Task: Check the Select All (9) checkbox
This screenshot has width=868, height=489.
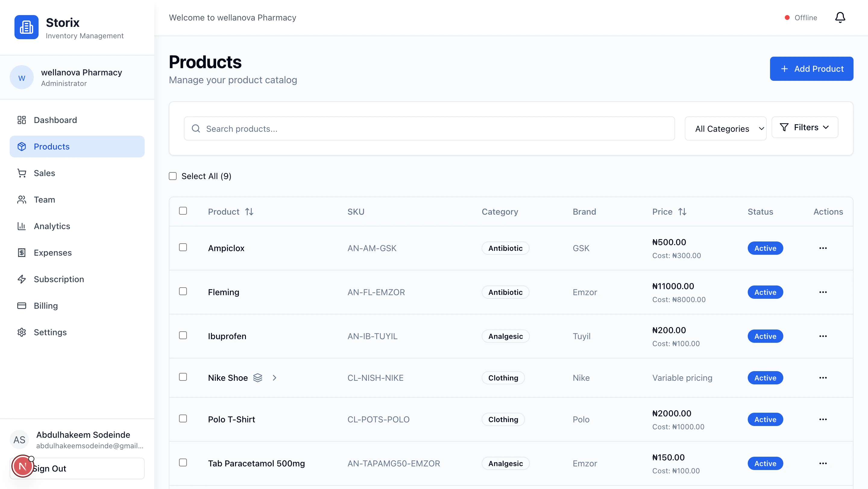Action: [x=173, y=176]
